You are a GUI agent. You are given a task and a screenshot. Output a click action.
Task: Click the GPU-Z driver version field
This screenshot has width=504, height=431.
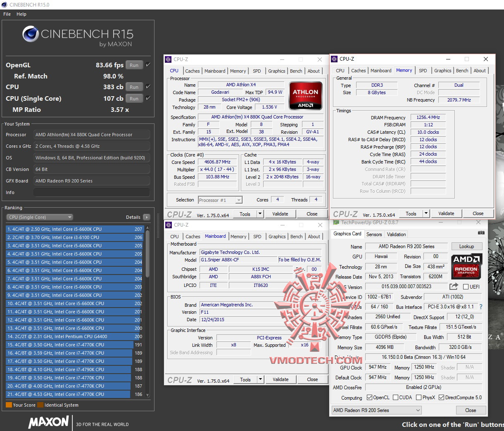423,357
